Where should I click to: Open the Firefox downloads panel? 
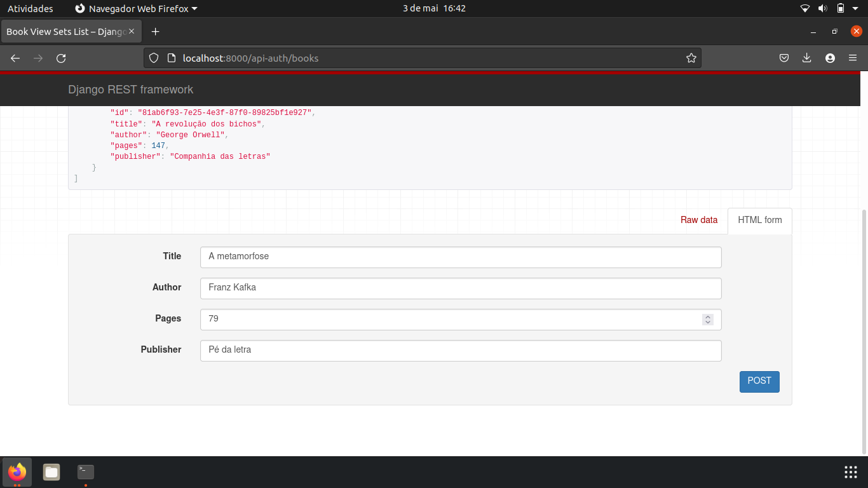806,58
